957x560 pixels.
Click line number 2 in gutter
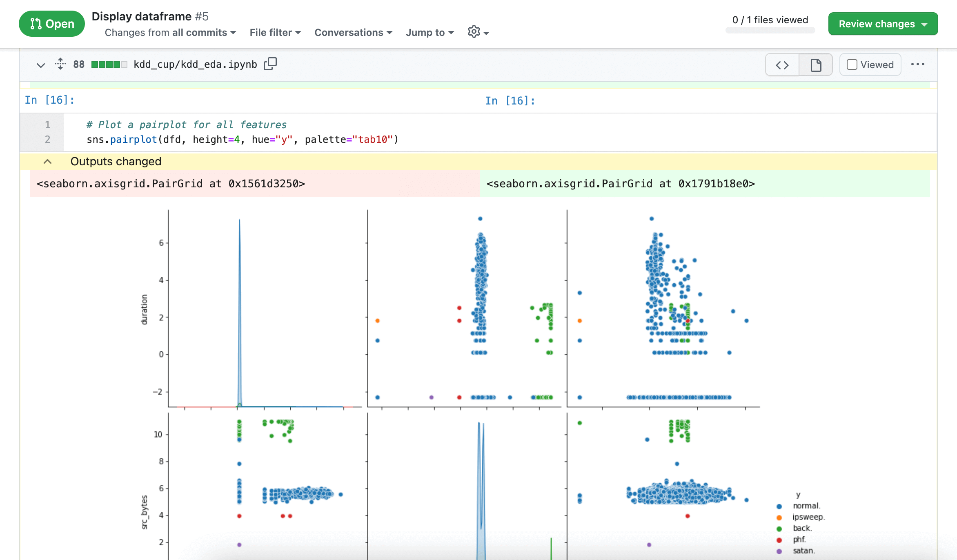47,140
